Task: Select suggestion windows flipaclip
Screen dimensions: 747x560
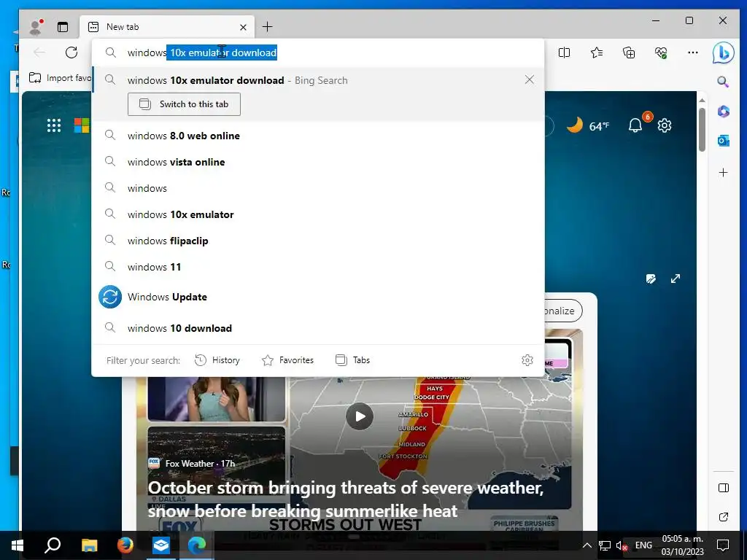Action: (x=318, y=241)
